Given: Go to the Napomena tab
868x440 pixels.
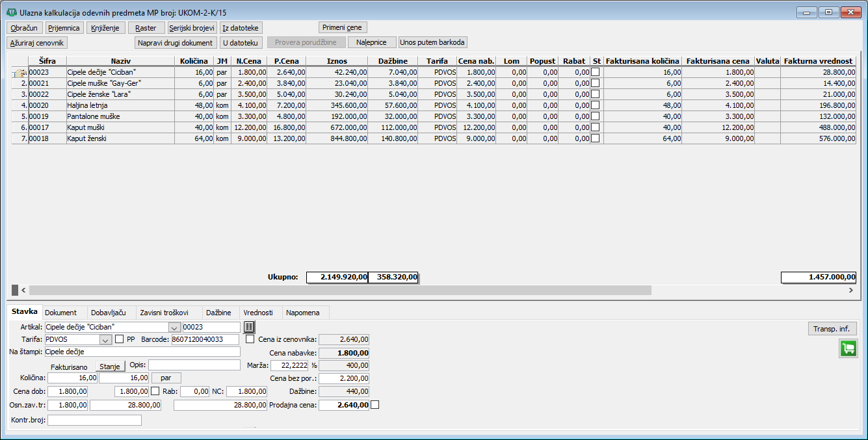Looking at the screenshot, I should tap(304, 313).
